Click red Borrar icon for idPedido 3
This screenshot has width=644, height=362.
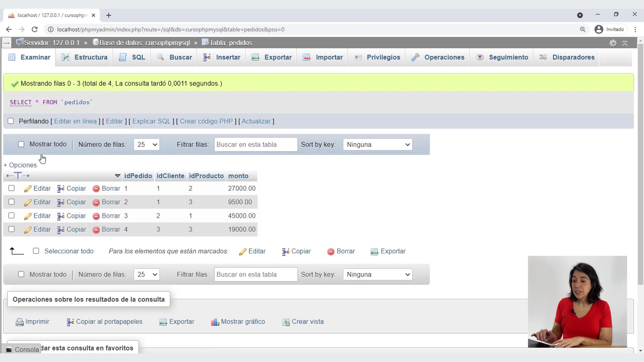pyautogui.click(x=96, y=216)
